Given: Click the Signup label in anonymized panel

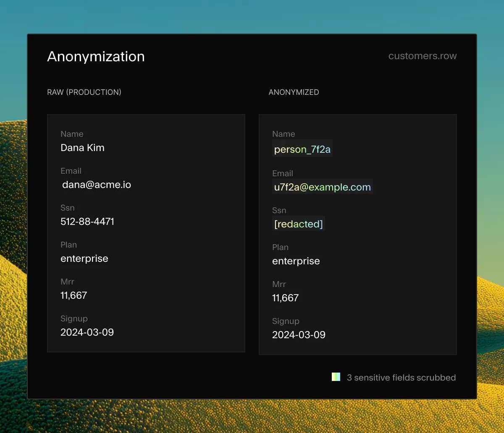Looking at the screenshot, I should tap(286, 321).
